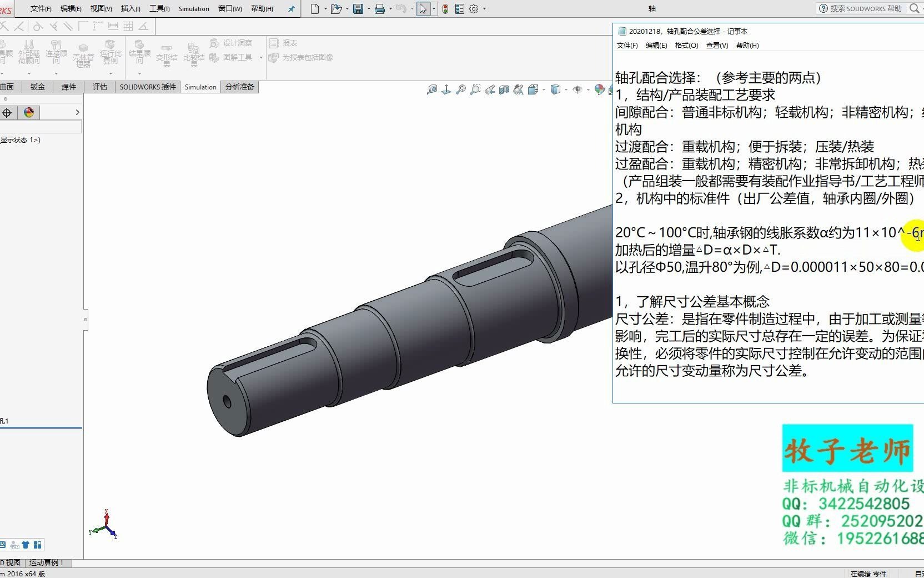Click the Zoom to Area icon
The height and width of the screenshot is (578, 924).
coord(475,89)
